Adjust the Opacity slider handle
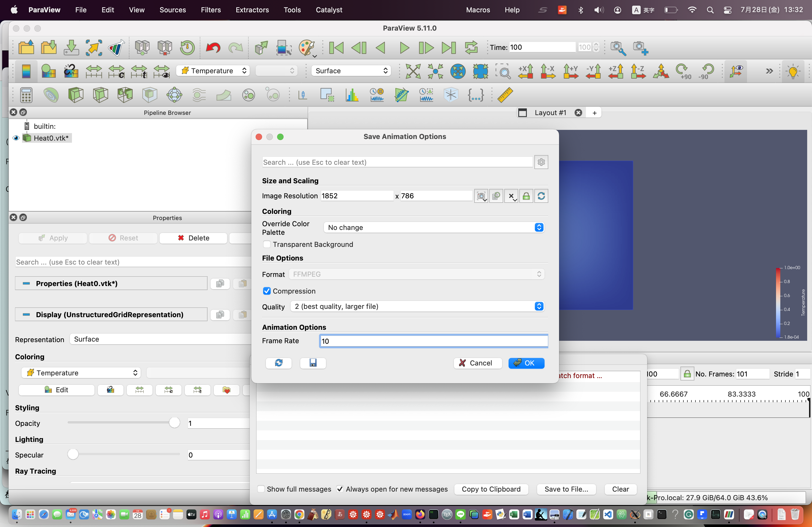The height and width of the screenshot is (527, 812). point(174,422)
